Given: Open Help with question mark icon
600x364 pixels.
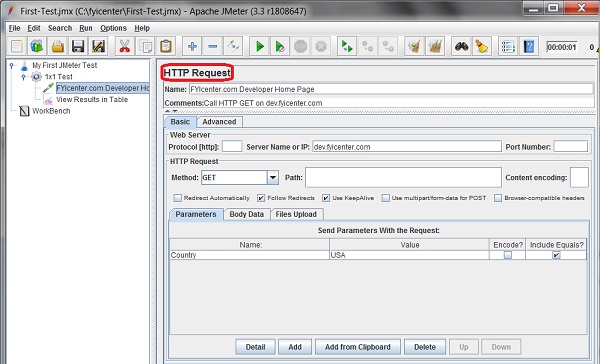Looking at the screenshot, I should [529, 47].
